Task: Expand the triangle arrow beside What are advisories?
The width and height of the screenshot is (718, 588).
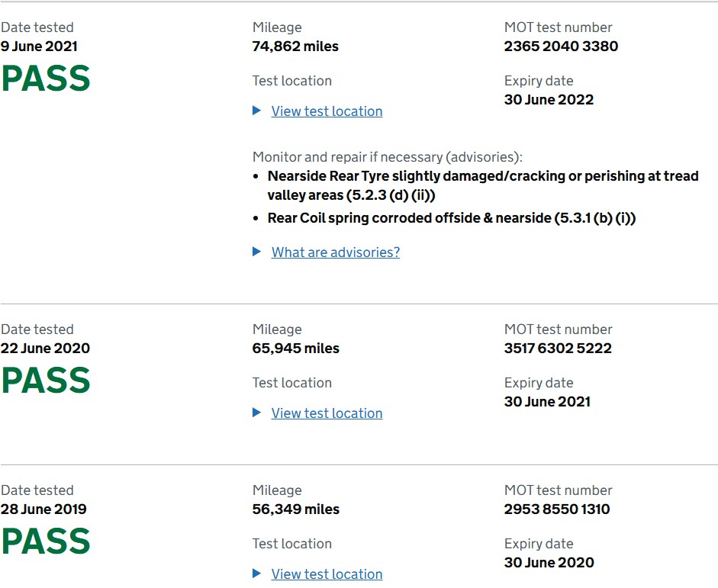Action: 257,252
